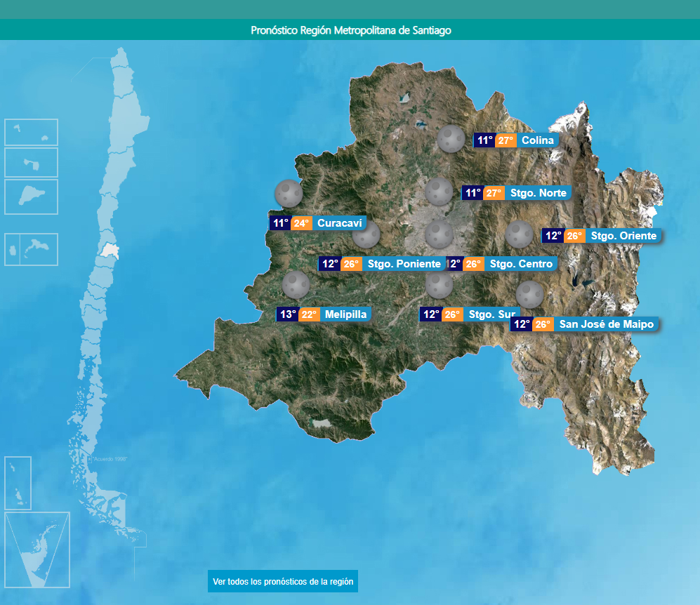Select the Stgo. Poniente location label
The height and width of the screenshot is (605, 700).
pyautogui.click(x=404, y=264)
